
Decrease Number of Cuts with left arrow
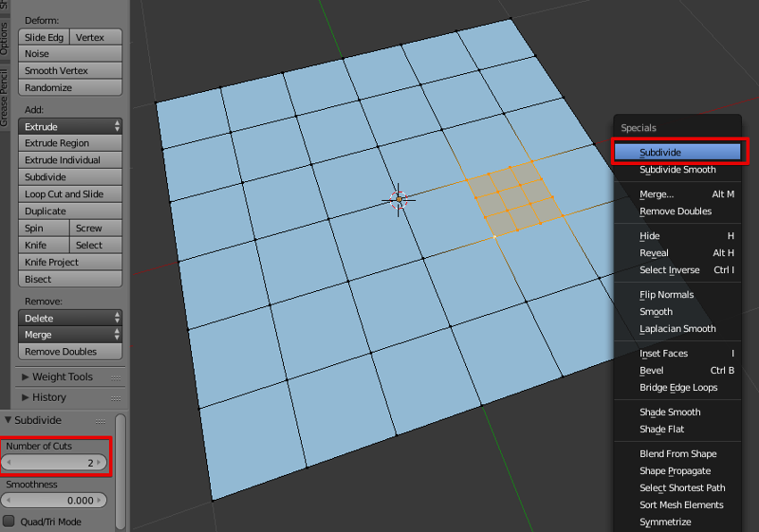9,462
